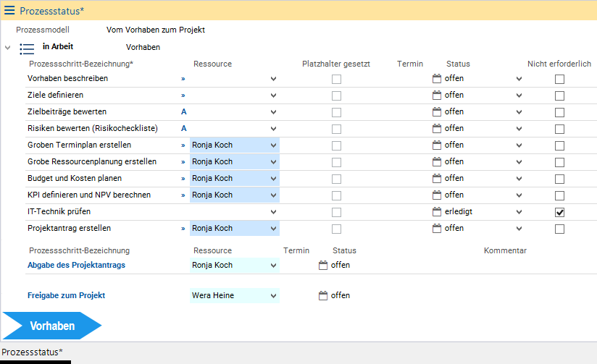Open calendar icon for Freigabe zum Projekt
Screen dimensions: 597x364
point(323,295)
